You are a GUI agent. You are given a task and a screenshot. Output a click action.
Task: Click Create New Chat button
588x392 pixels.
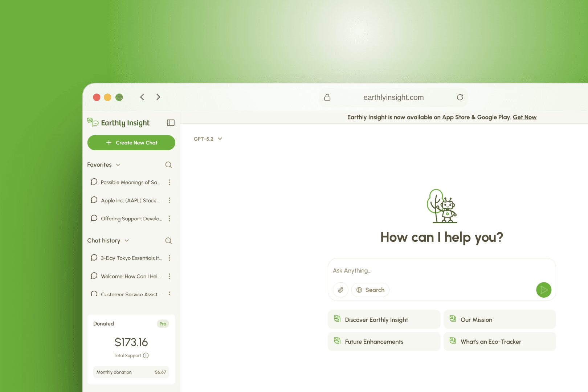click(131, 143)
